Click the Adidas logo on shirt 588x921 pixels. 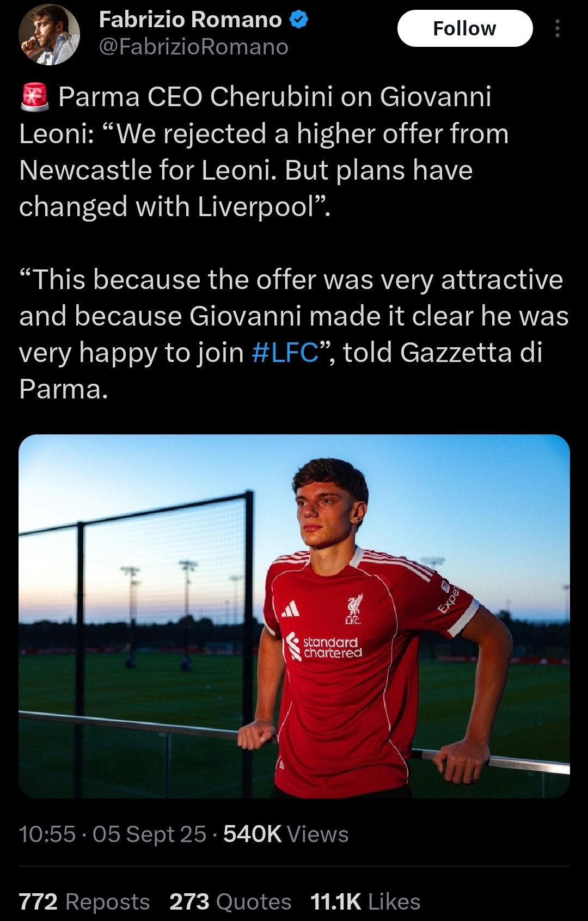click(x=291, y=609)
